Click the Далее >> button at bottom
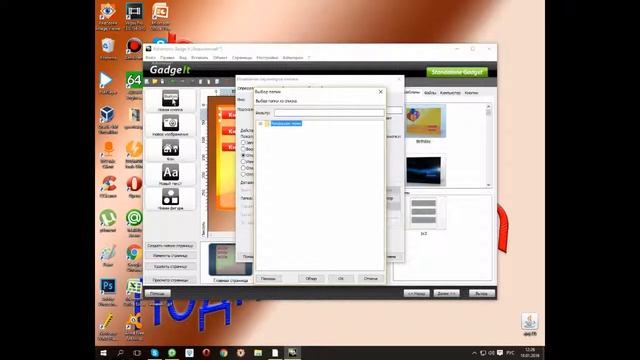This screenshot has height=360, width=640. 447,293
